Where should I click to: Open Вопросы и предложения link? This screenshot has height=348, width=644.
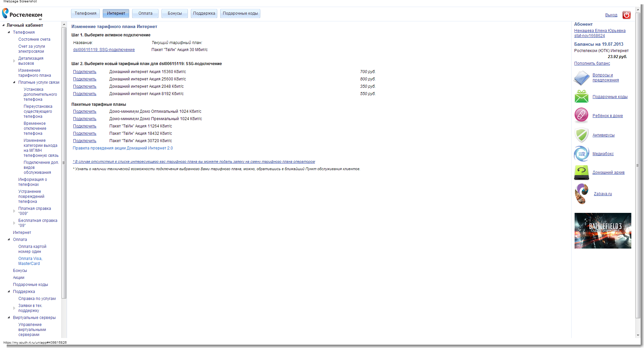[606, 77]
